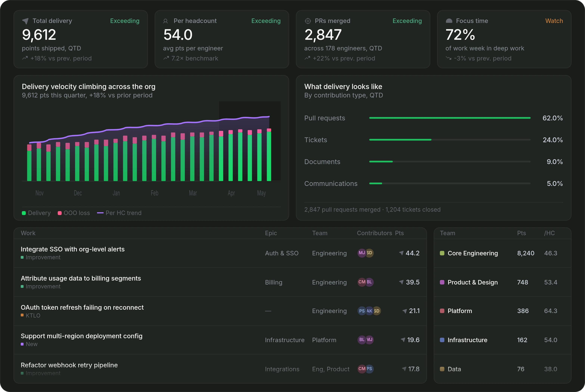The image size is (585, 392).
Task: Click the down-trend arrow beside -3% vs prev. period
Action: [x=448, y=58]
